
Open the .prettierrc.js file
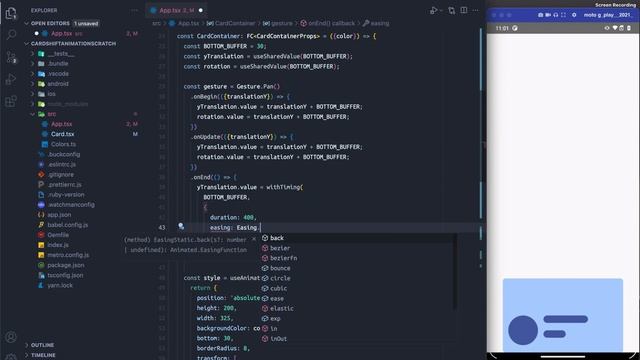pyautogui.click(x=64, y=184)
